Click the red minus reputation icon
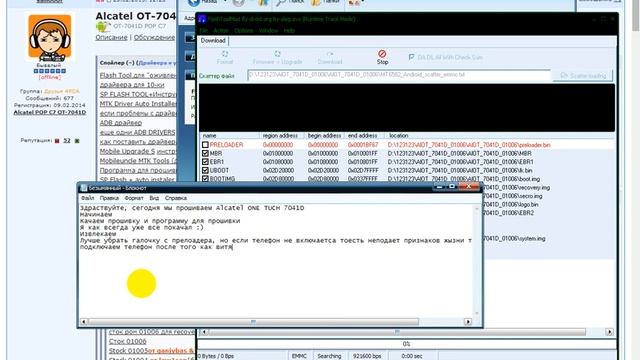The height and width of the screenshot is (360, 640). 57,141
